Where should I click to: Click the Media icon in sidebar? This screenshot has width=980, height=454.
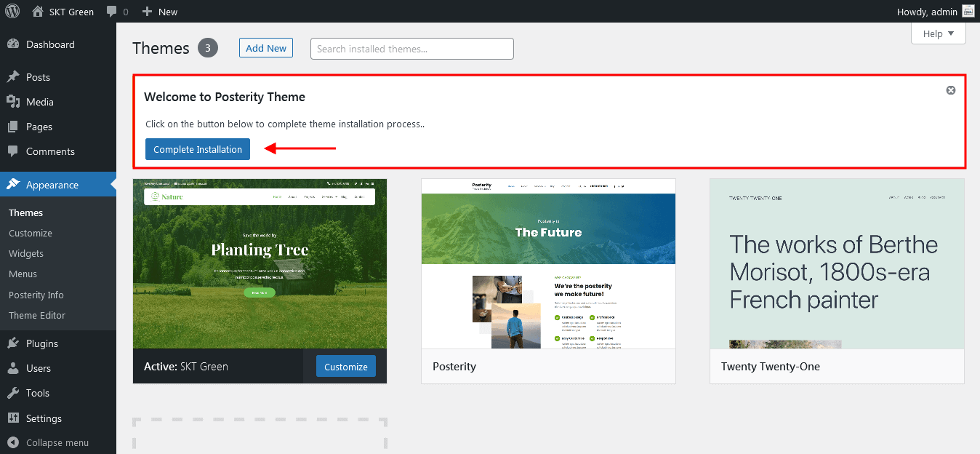click(x=13, y=102)
